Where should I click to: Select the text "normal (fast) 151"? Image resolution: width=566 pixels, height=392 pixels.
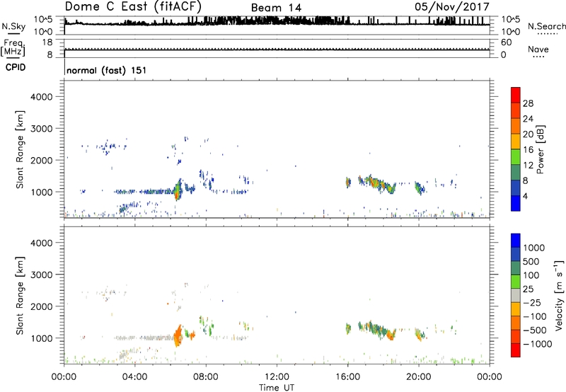point(107,70)
